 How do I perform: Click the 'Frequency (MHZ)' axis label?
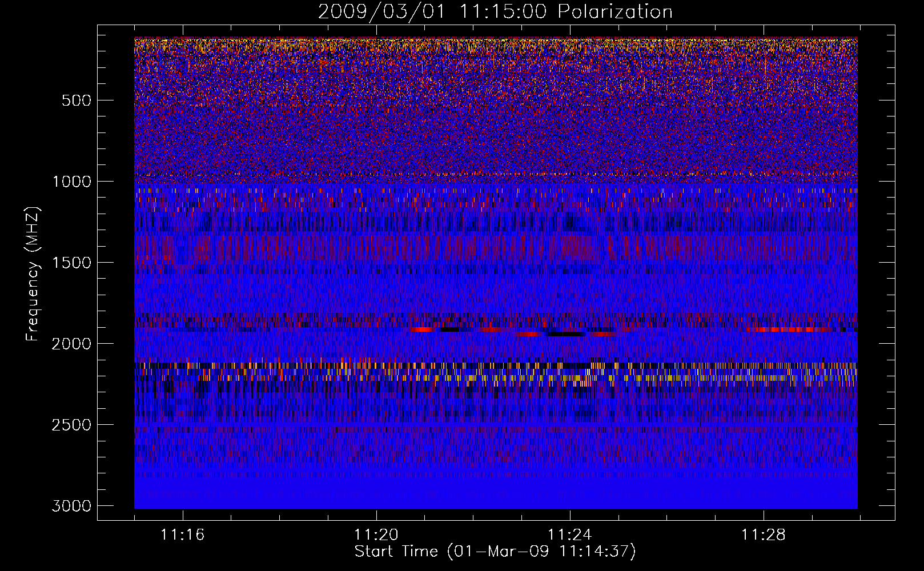33,274
